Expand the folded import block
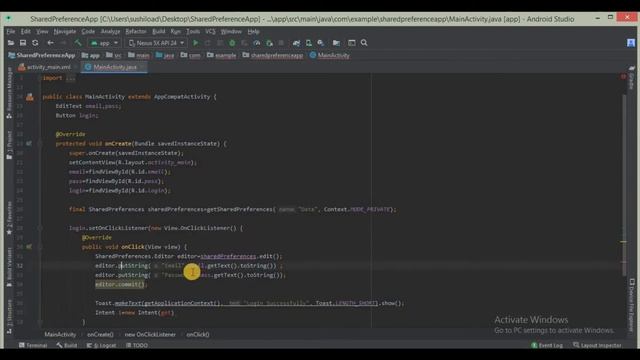Viewport: 640px width, 360px height. click(71, 78)
